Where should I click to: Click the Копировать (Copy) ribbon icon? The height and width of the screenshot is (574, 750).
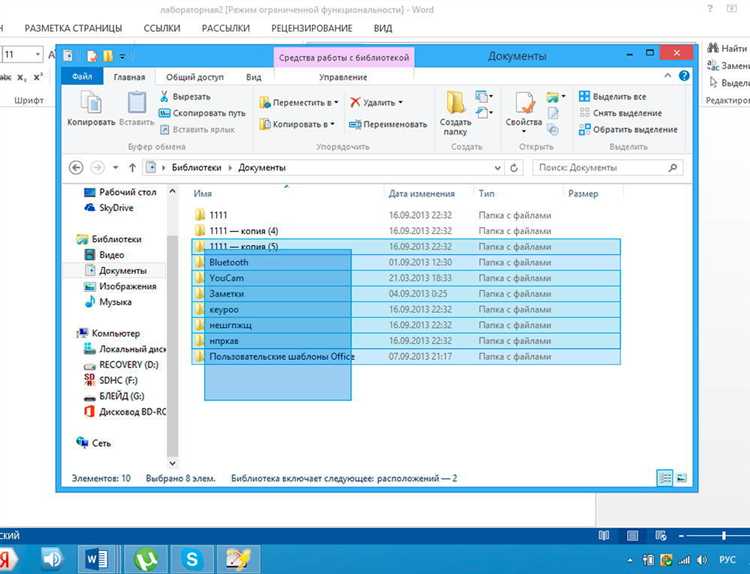point(91,102)
